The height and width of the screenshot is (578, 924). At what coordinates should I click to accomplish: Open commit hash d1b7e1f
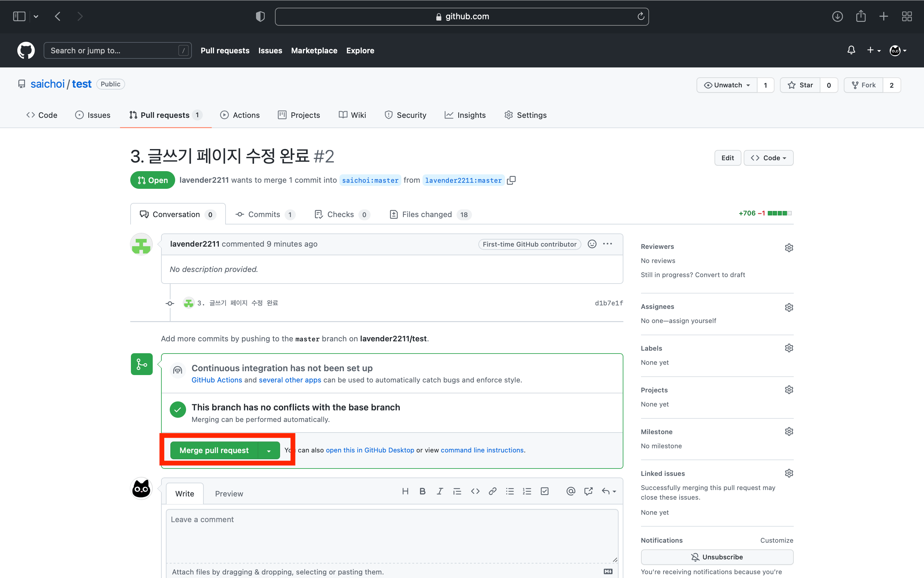pos(609,303)
